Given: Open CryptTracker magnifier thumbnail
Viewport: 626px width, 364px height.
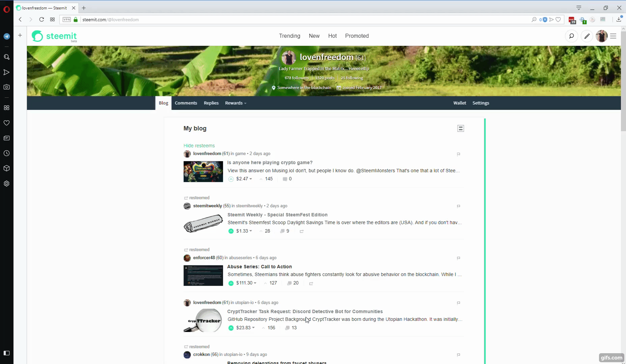Looking at the screenshot, I should [x=203, y=321].
